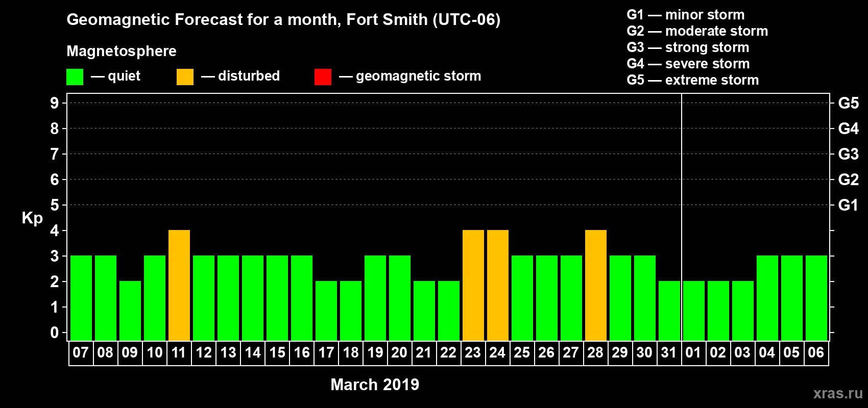868x408 pixels.
Task: Click date label 23 on the axis
Action: (473, 352)
